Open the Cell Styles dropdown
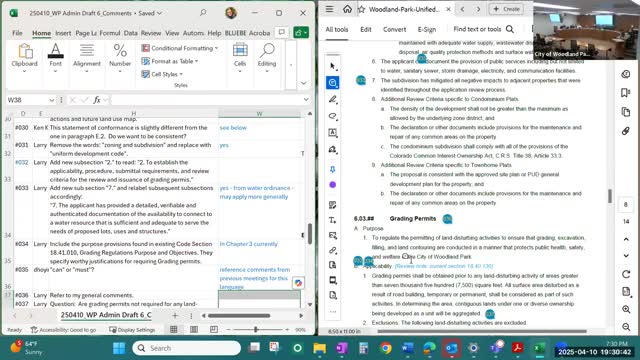Image resolution: width=640 pixels, height=360 pixels. [x=162, y=74]
